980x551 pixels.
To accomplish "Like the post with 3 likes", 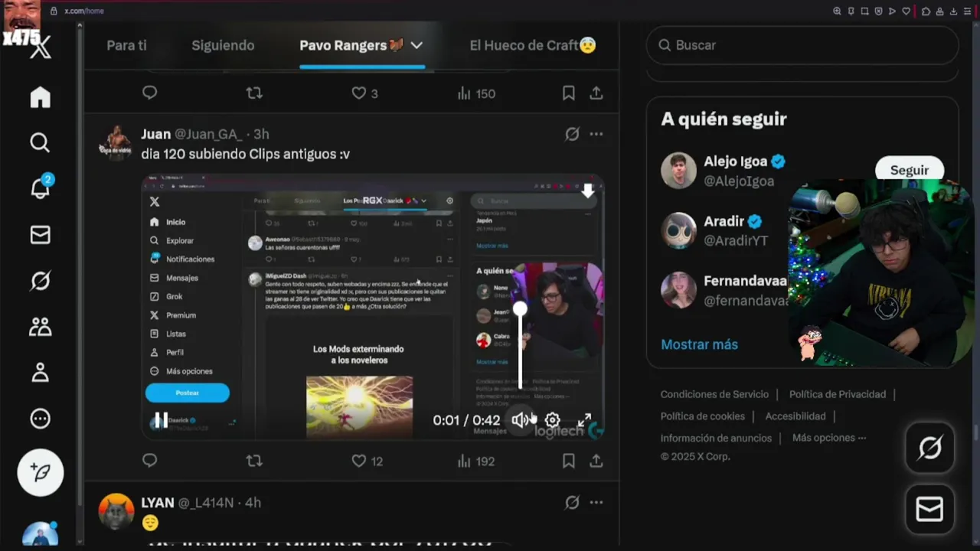I will coord(364,93).
